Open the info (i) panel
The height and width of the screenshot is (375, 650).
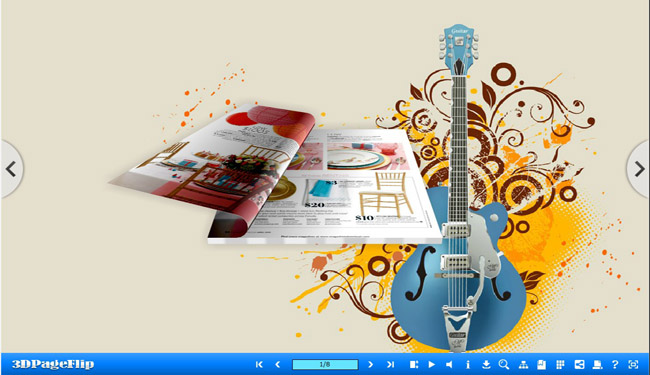tap(468, 364)
